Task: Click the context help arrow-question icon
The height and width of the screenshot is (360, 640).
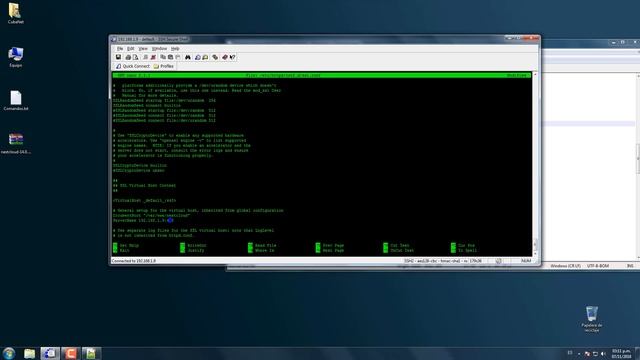Action: point(232,57)
